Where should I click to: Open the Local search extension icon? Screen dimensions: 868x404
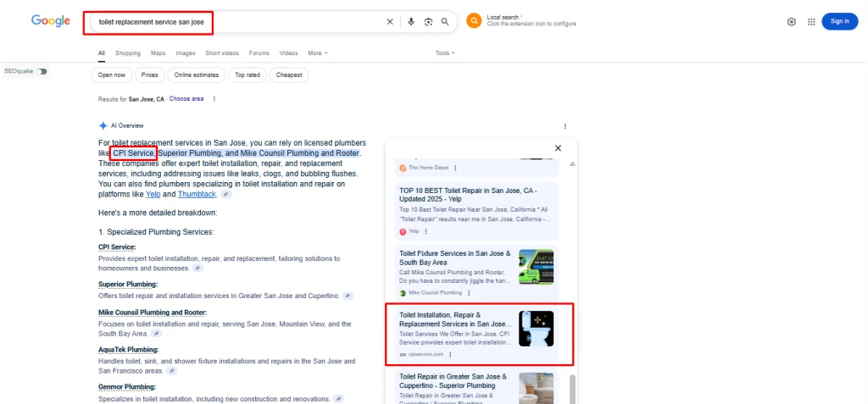pos(473,21)
